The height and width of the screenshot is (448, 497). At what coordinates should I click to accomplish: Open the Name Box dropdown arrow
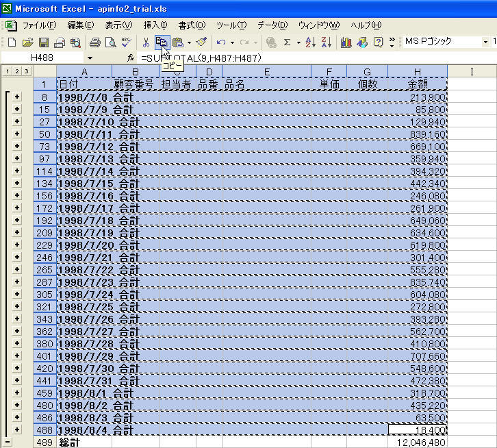click(89, 58)
